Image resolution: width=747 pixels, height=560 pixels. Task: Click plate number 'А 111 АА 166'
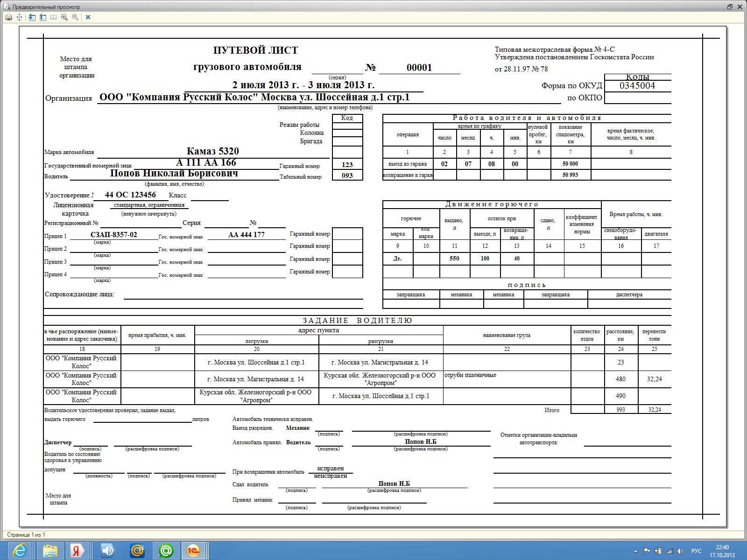(206, 162)
